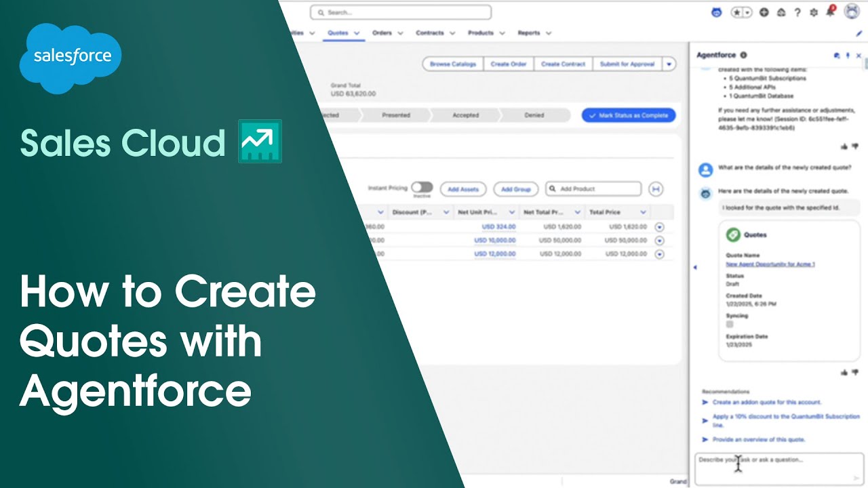Select the Denied status stage
Image resolution: width=868 pixels, height=488 pixels.
click(x=534, y=115)
